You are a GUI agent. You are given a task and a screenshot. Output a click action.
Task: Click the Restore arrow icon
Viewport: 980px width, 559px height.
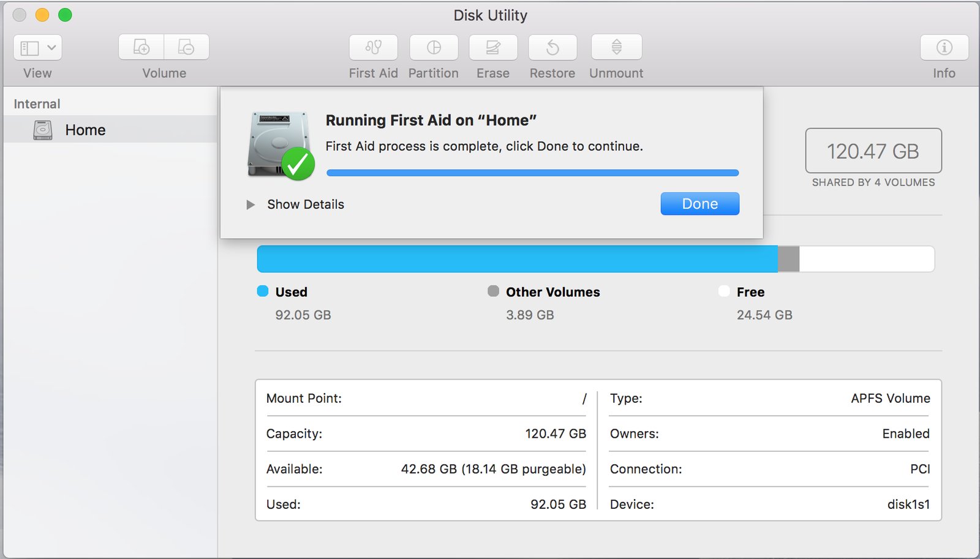(552, 48)
